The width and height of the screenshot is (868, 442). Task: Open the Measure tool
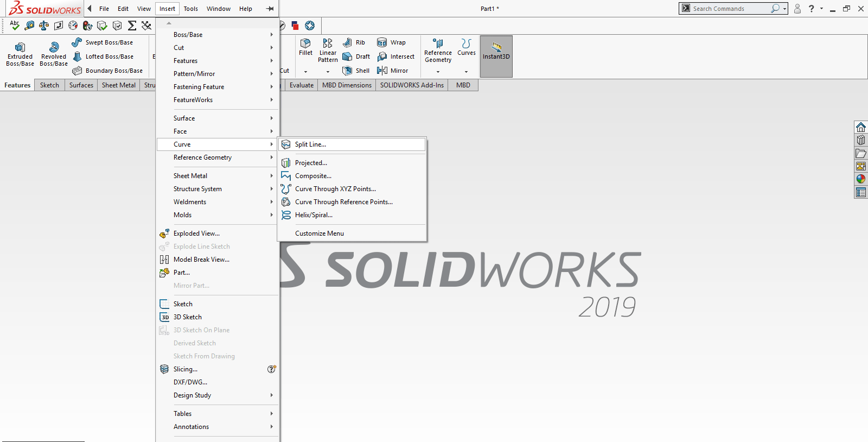29,26
